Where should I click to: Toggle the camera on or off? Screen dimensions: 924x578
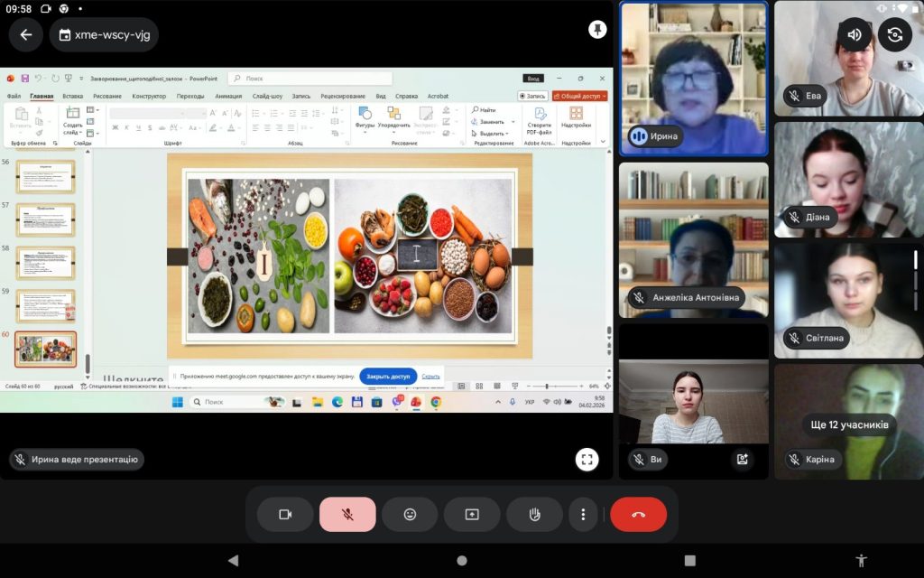tap(285, 514)
